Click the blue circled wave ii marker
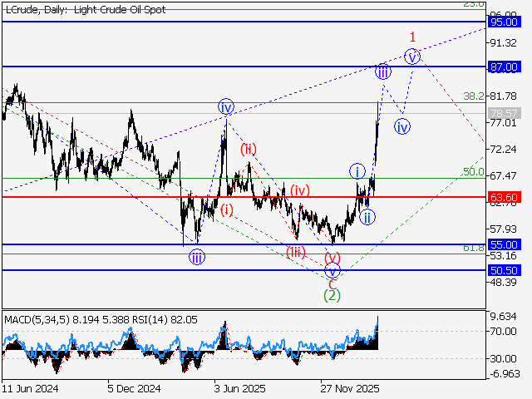The width and height of the screenshot is (532, 399). 367,217
